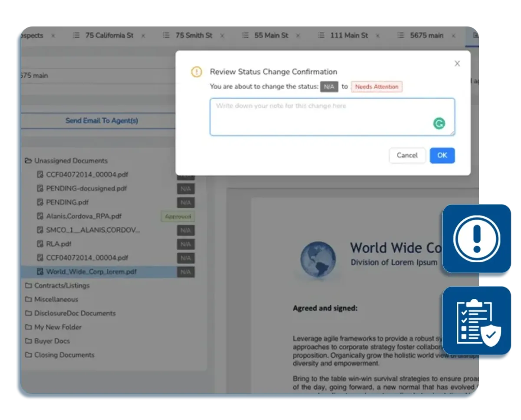Click the Grammarly icon in the note field
The width and height of the screenshot is (521, 420).
click(439, 124)
